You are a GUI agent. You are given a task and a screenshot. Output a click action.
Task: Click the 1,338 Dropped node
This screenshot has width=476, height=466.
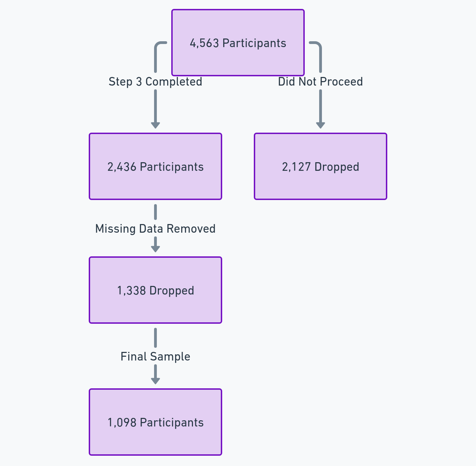[x=155, y=290]
